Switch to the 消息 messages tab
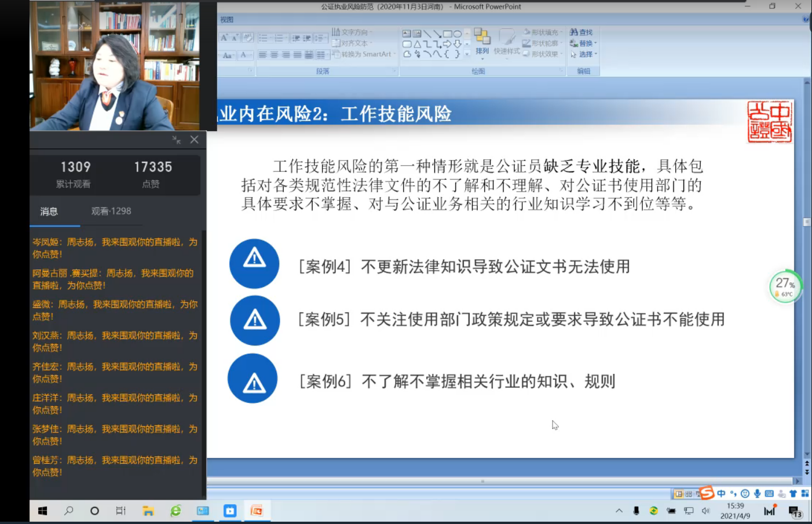Viewport: 812px width, 524px height. point(49,212)
